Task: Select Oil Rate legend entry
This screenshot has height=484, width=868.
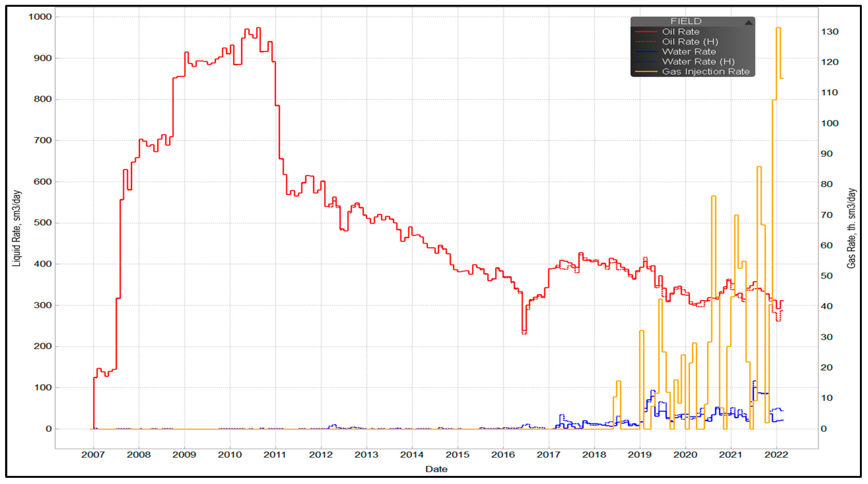Action: click(x=681, y=32)
